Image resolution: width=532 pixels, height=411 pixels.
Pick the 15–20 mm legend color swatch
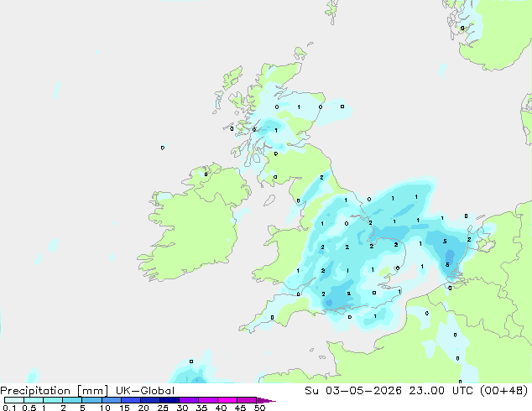131,400
